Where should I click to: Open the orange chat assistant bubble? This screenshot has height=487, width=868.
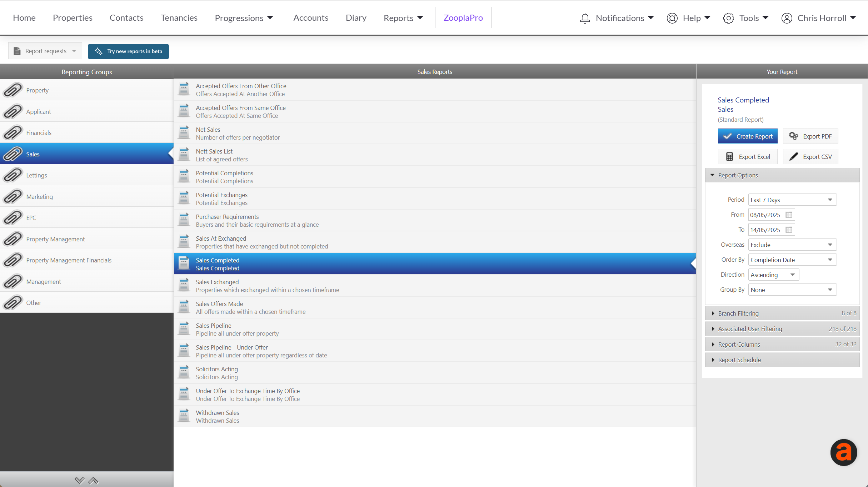coord(843,452)
